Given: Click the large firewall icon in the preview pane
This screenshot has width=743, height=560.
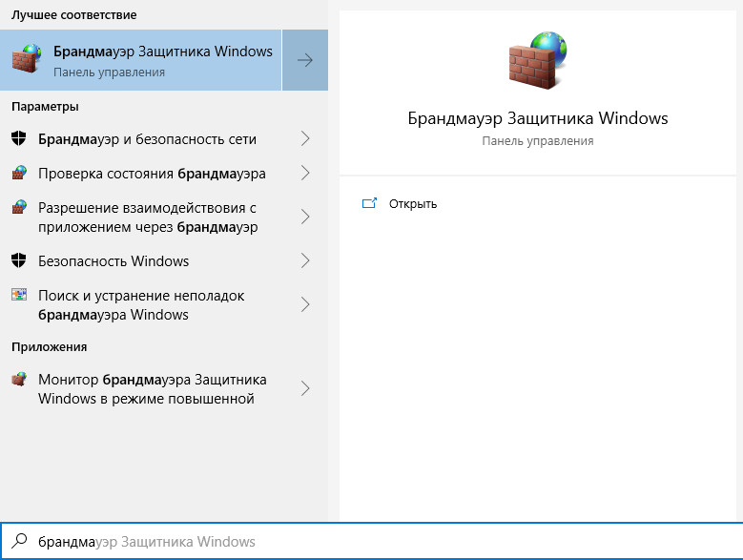Looking at the screenshot, I should 538,60.
